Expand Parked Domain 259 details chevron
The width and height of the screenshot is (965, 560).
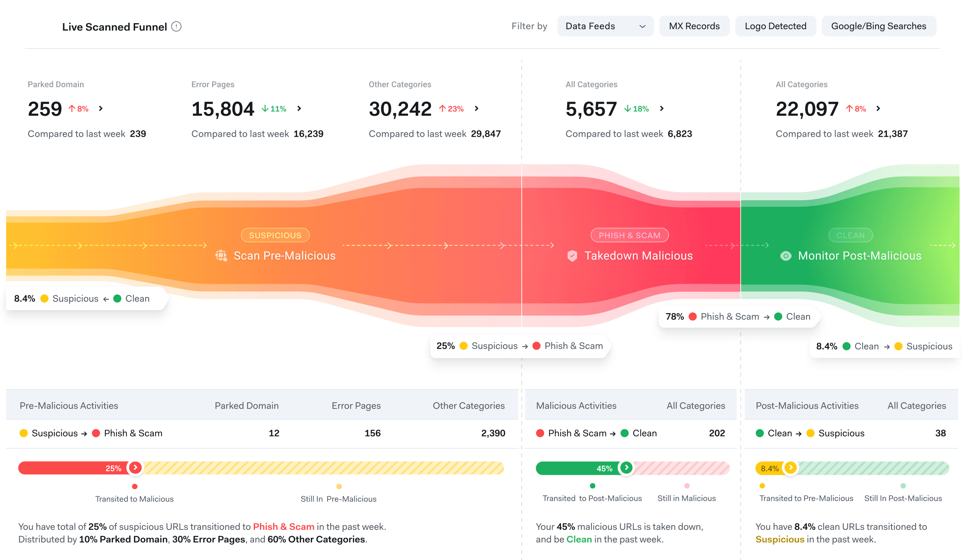point(101,108)
